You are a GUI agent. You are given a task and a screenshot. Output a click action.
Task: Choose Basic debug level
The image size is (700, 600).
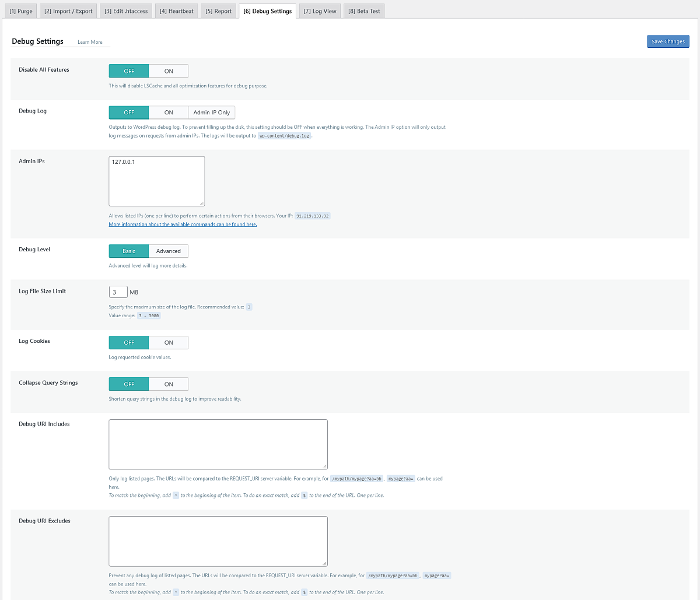click(129, 251)
